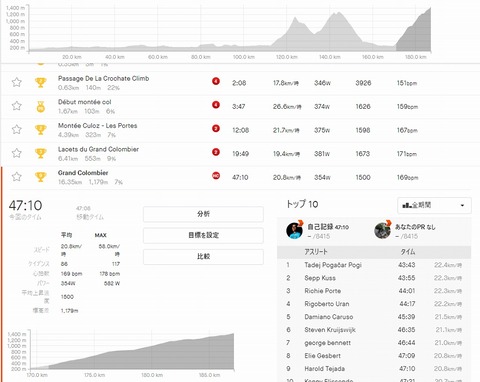Select the Grand Colombier segment name
Screen dimensions: 480x382
point(83,173)
